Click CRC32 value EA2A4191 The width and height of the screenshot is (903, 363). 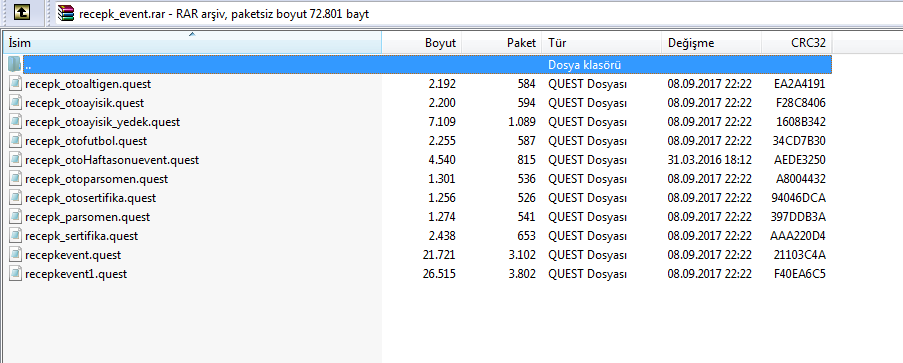(x=800, y=84)
